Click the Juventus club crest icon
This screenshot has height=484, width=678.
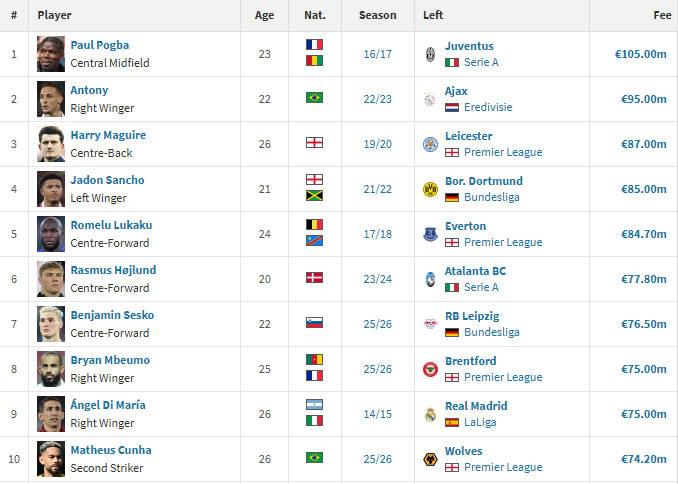coord(430,54)
